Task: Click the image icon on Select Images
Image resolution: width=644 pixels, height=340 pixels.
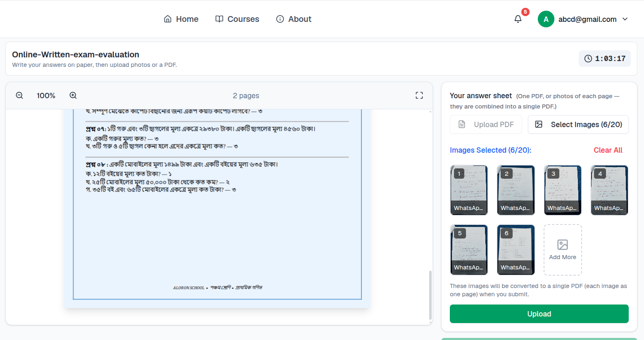Action: tap(539, 124)
